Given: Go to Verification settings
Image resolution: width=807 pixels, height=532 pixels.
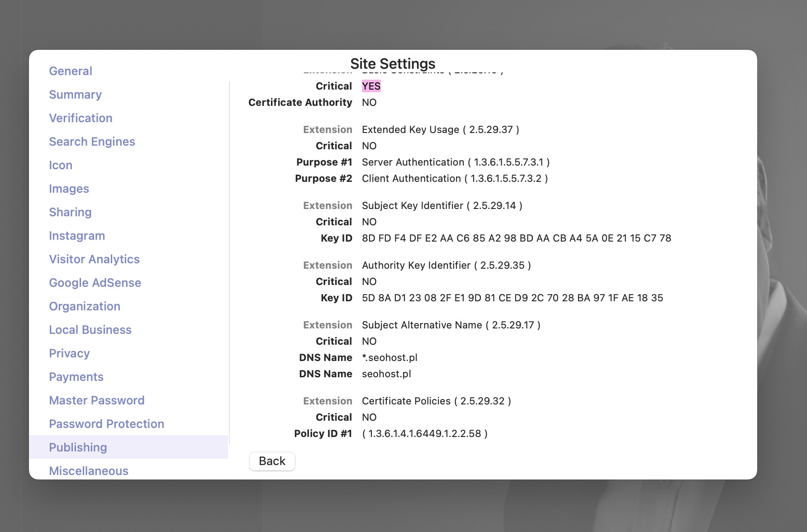Looking at the screenshot, I should click(x=81, y=118).
